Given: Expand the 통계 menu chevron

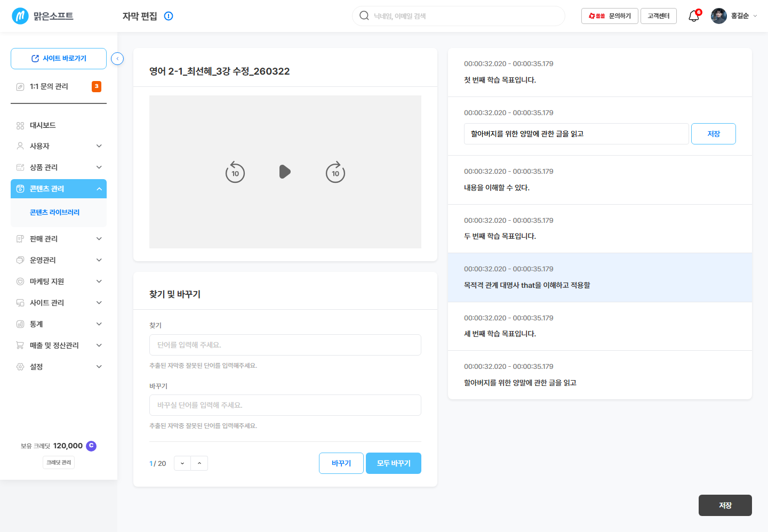Looking at the screenshot, I should tap(99, 324).
